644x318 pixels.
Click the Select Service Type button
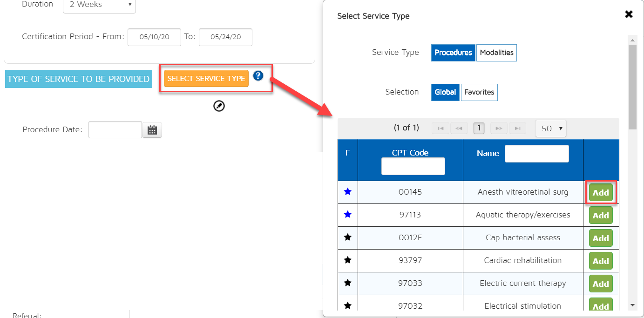point(206,79)
